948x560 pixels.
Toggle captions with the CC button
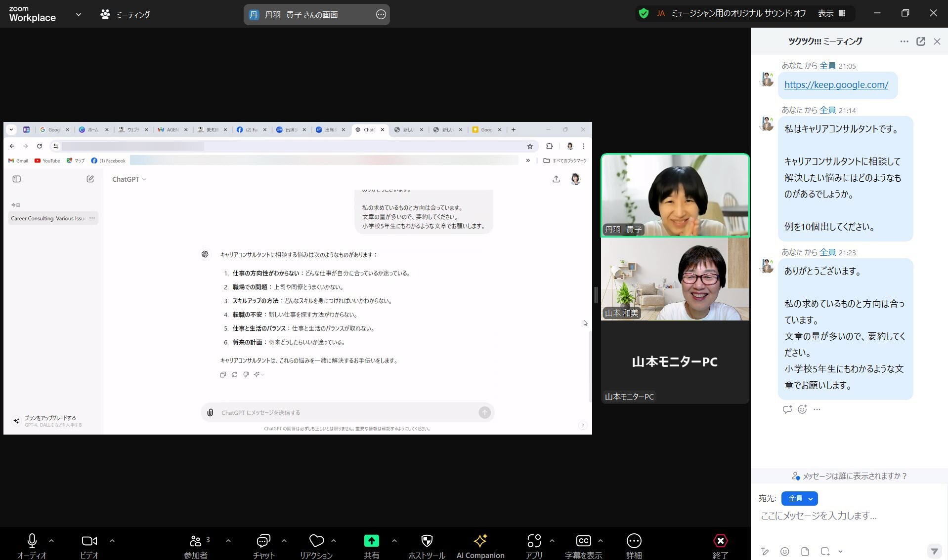(583, 541)
